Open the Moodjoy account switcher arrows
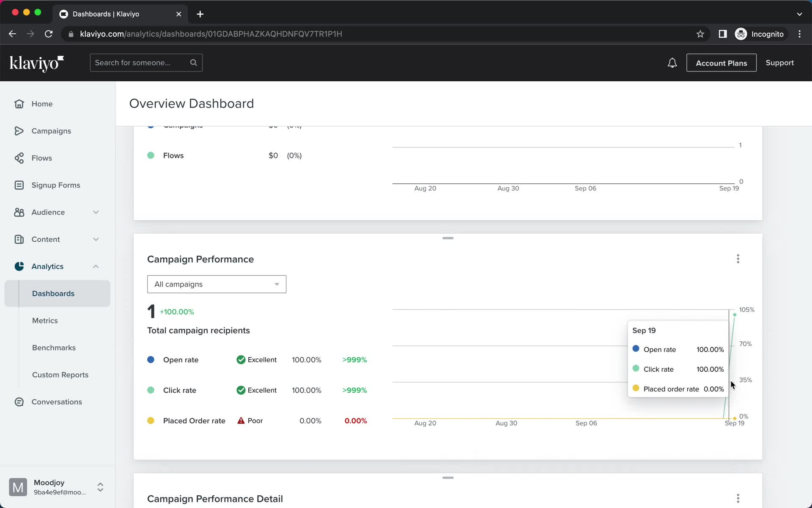The image size is (812, 508). point(100,487)
